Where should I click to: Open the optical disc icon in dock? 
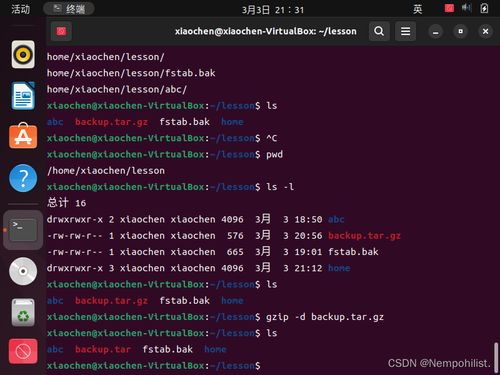(23, 271)
